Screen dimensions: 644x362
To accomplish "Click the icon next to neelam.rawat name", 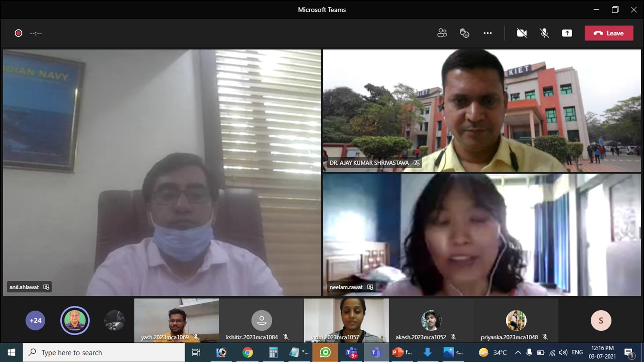I will 370,287.
